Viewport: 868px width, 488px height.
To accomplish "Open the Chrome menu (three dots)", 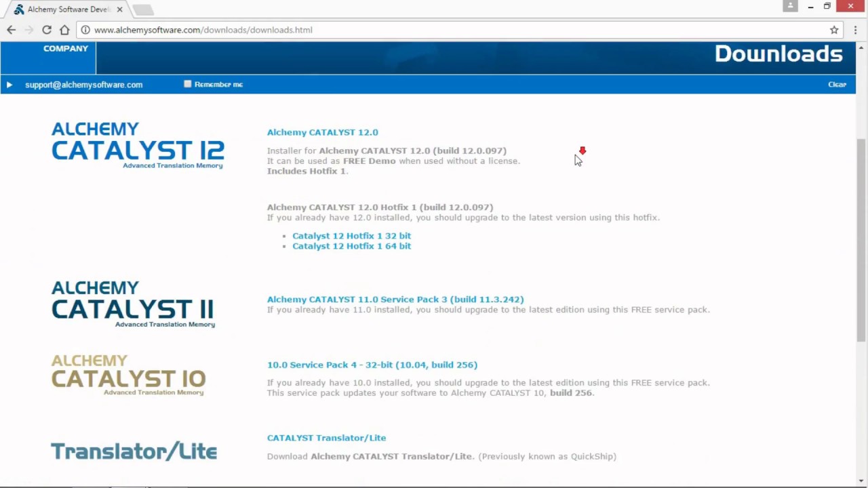I will pyautogui.click(x=856, y=30).
